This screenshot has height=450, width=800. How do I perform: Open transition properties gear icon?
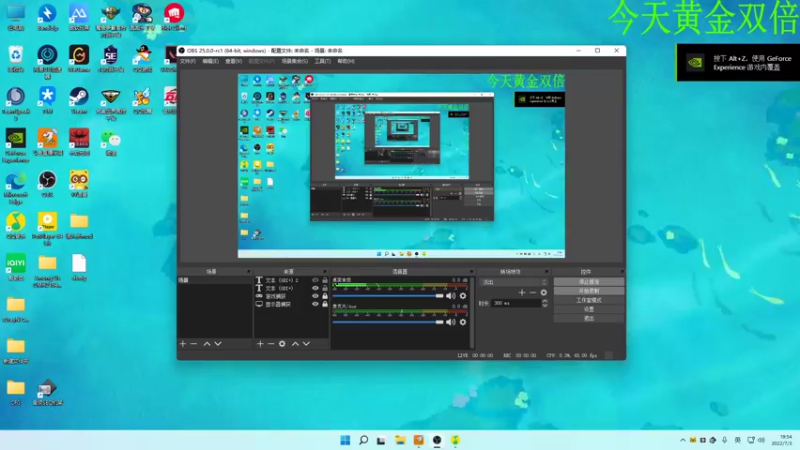point(544,292)
